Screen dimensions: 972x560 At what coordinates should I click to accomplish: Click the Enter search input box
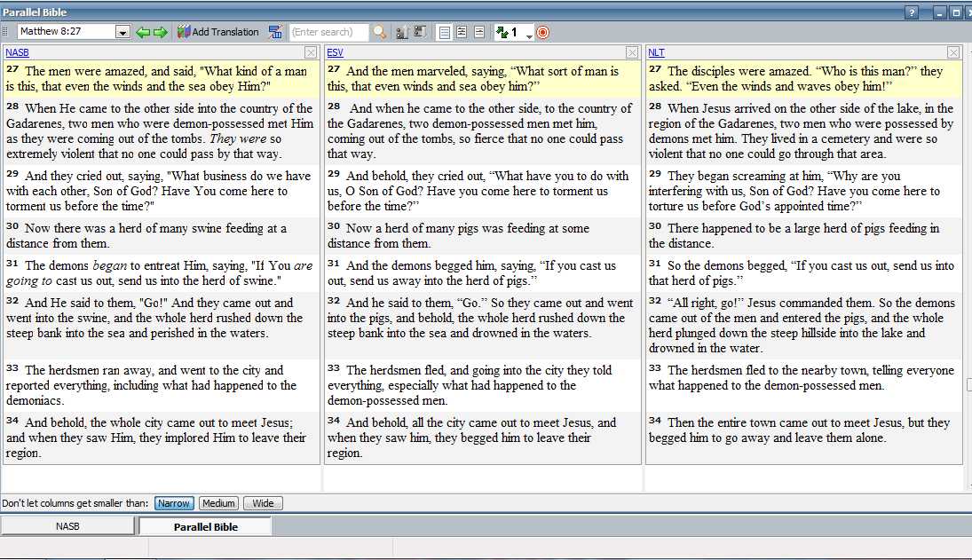[x=329, y=32]
